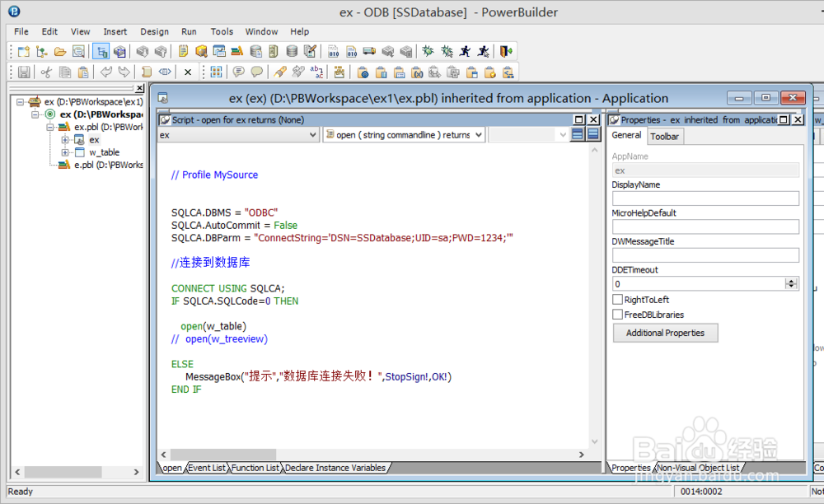
Task: Select e.pbl library in the tree
Action: coord(108,165)
